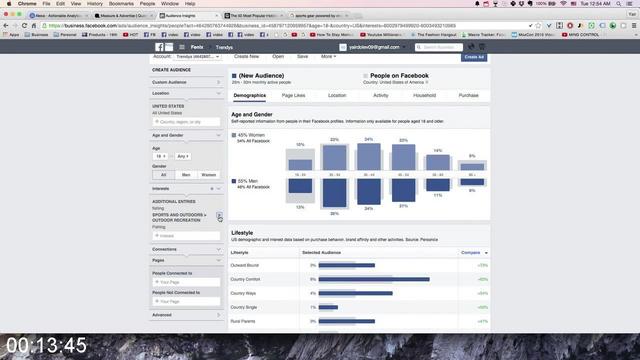Reload the page with the refresh icon
Screen dimensions: 640x360
coord(24,25)
